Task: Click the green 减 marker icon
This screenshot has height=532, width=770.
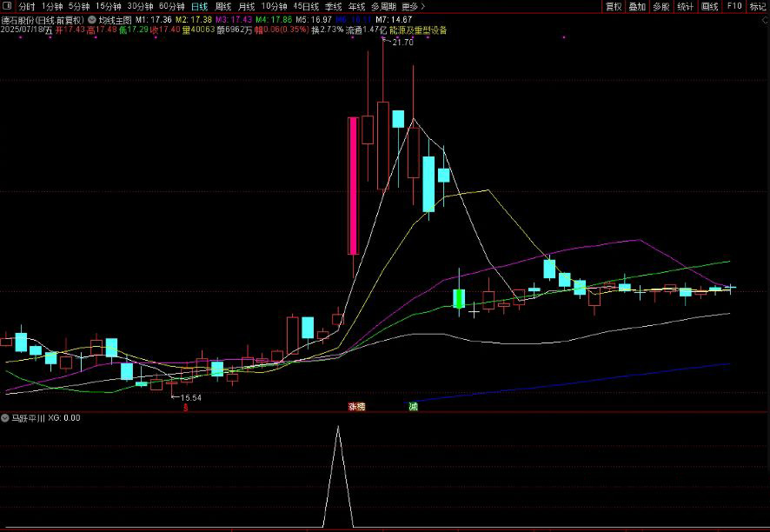Action: coord(413,406)
